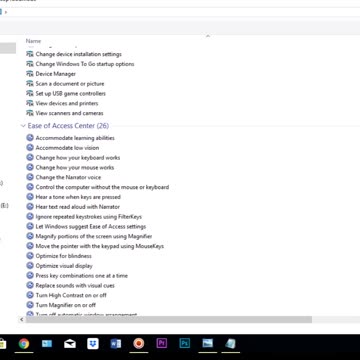The width and height of the screenshot is (360, 360).
Task: Select Press key combinations one at a time
Action: [x=82, y=276]
